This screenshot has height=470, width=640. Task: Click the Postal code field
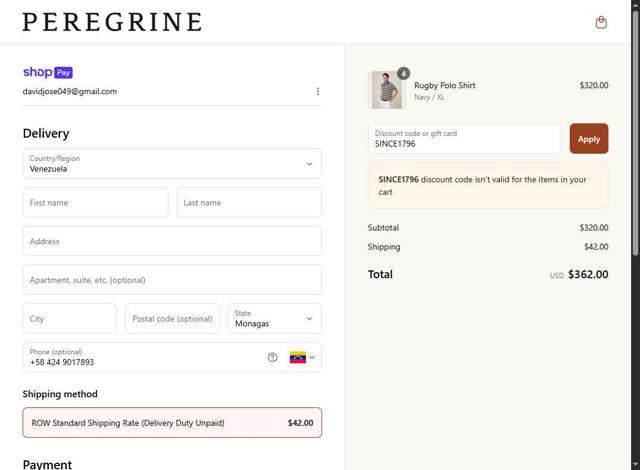pyautogui.click(x=172, y=319)
